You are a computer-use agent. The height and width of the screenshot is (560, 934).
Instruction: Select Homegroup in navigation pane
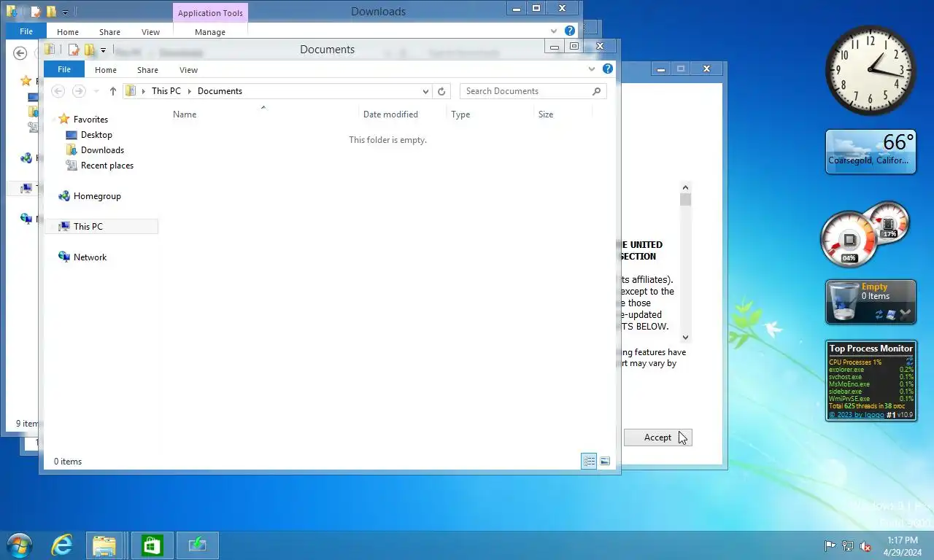(97, 196)
